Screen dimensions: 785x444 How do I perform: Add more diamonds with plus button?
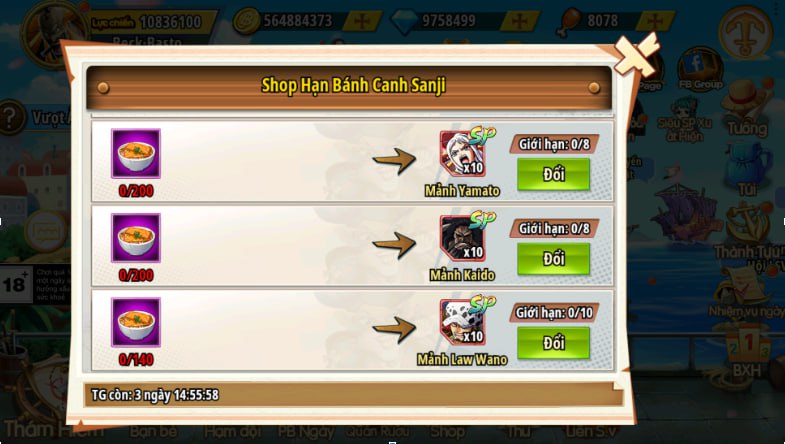coord(519,21)
